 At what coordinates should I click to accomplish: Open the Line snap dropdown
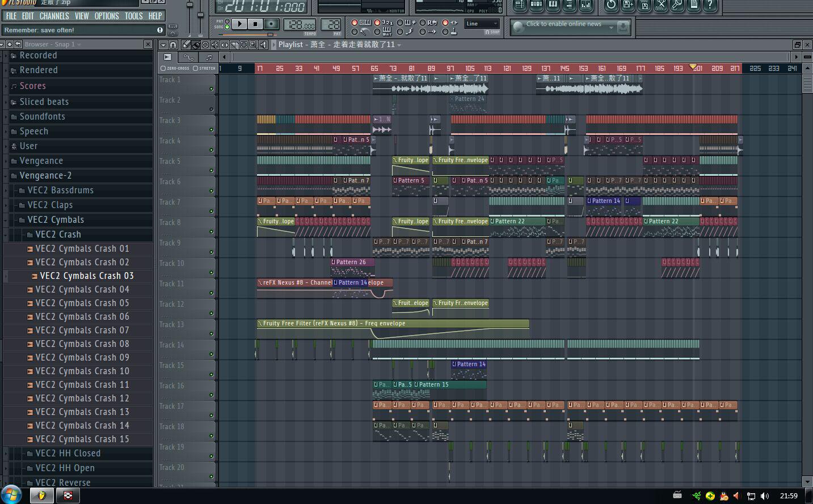pyautogui.click(x=482, y=24)
